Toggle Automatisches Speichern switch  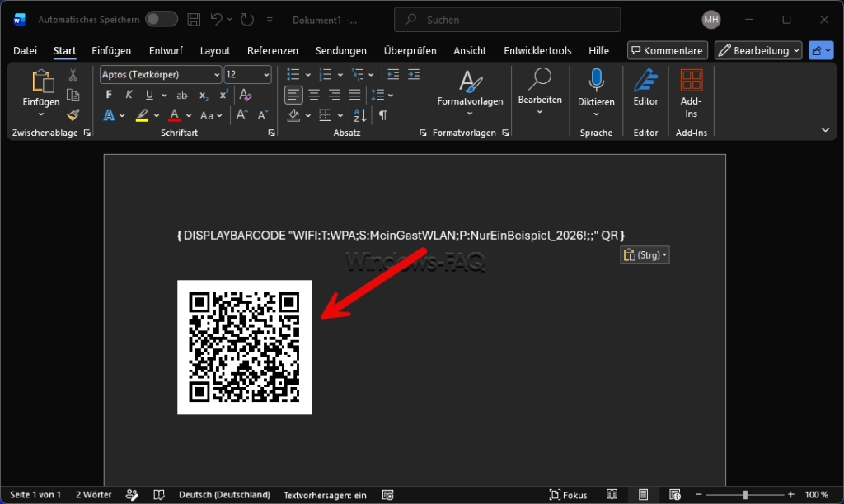point(162,20)
